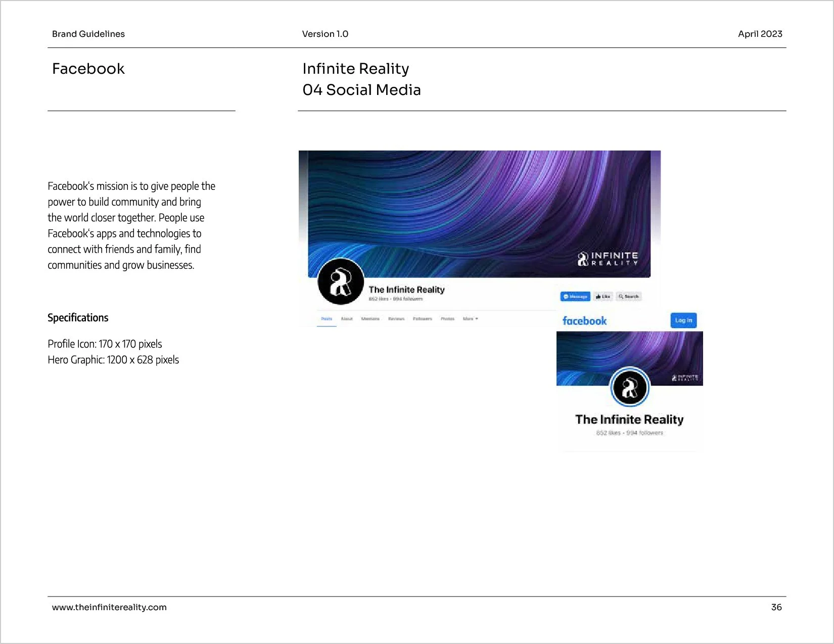Click the Like button with thumbs-up

pyautogui.click(x=603, y=296)
